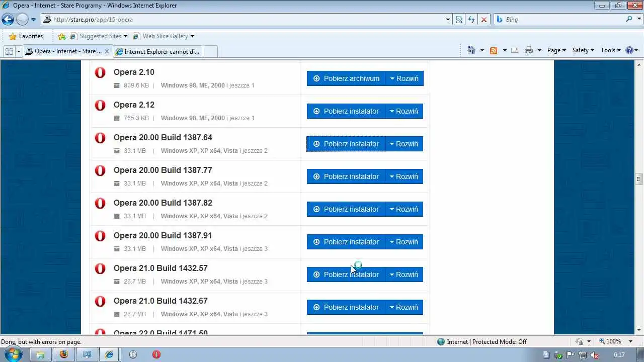Click the Add to Favorites Bar icon
The width and height of the screenshot is (644, 362).
point(62,36)
